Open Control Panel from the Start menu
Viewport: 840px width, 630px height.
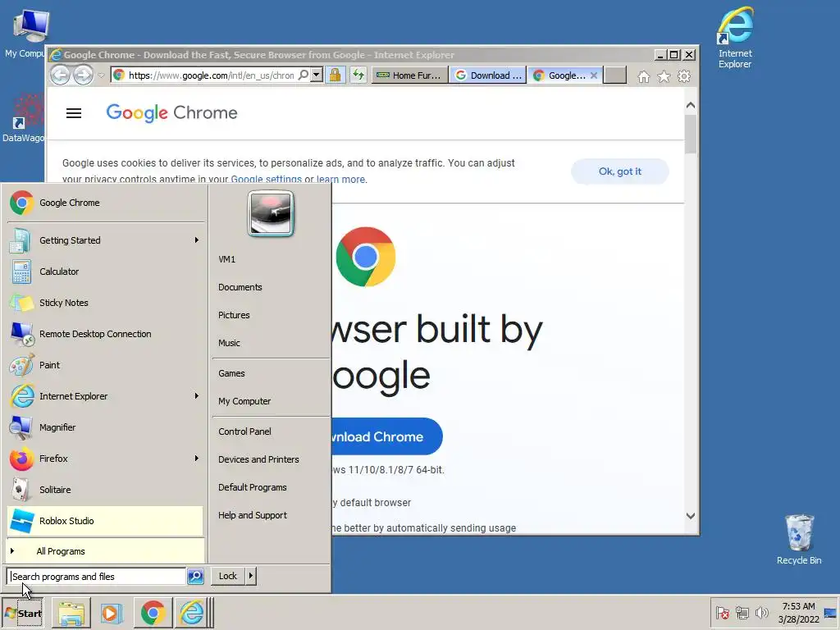coord(244,431)
